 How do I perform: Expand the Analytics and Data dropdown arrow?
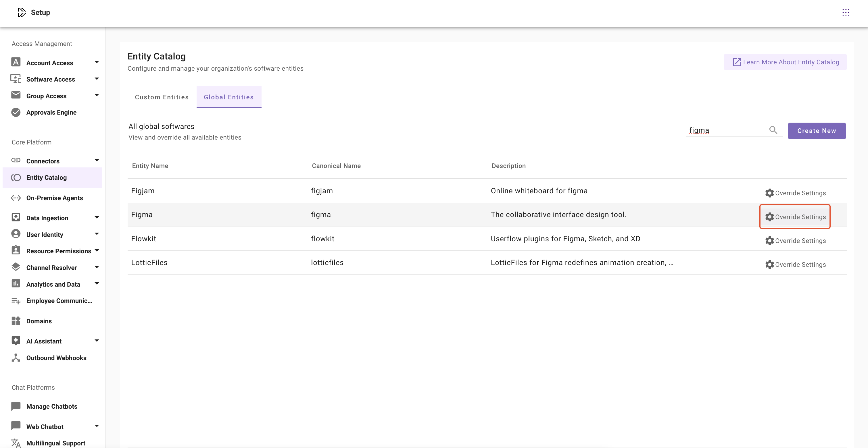[97, 284]
